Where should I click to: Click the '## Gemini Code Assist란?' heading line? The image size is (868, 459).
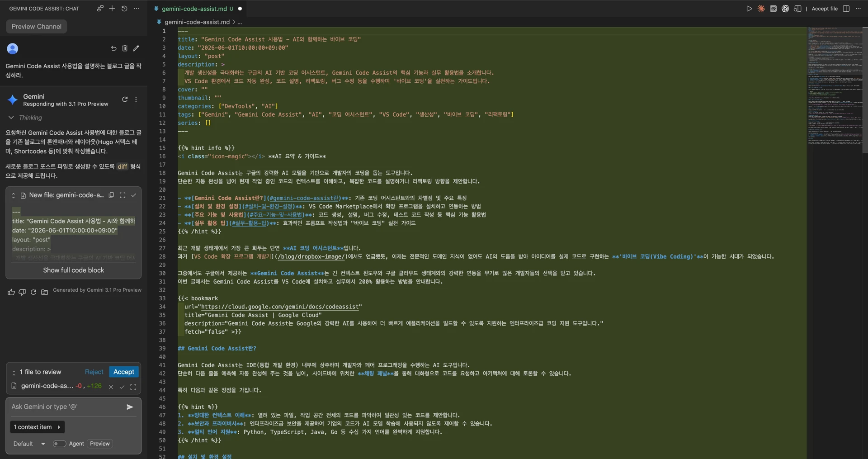pyautogui.click(x=217, y=348)
